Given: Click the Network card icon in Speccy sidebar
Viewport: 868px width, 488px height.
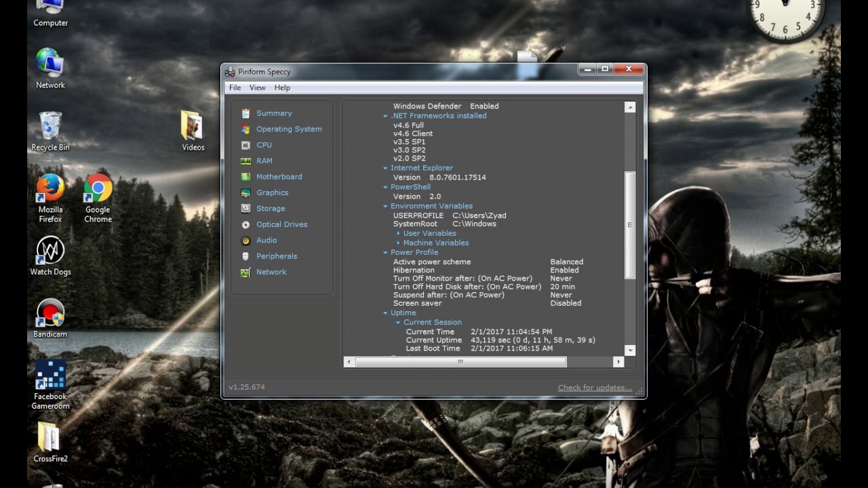Looking at the screenshot, I should pos(245,272).
